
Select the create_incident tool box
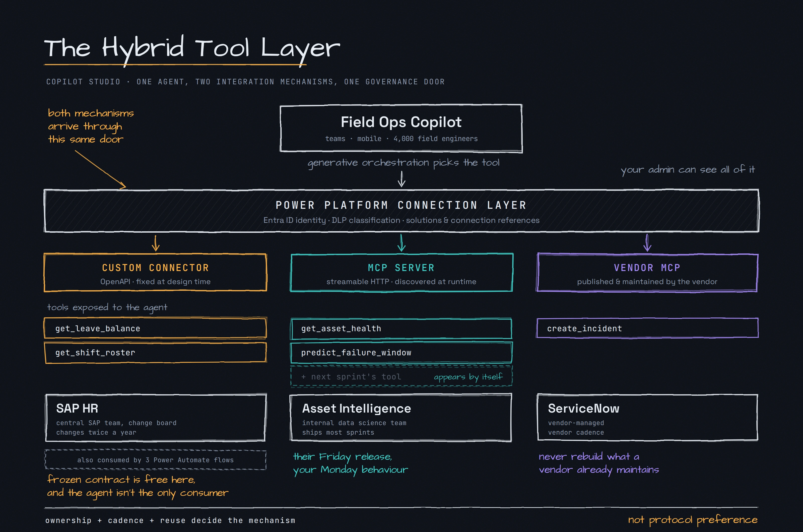coord(647,328)
